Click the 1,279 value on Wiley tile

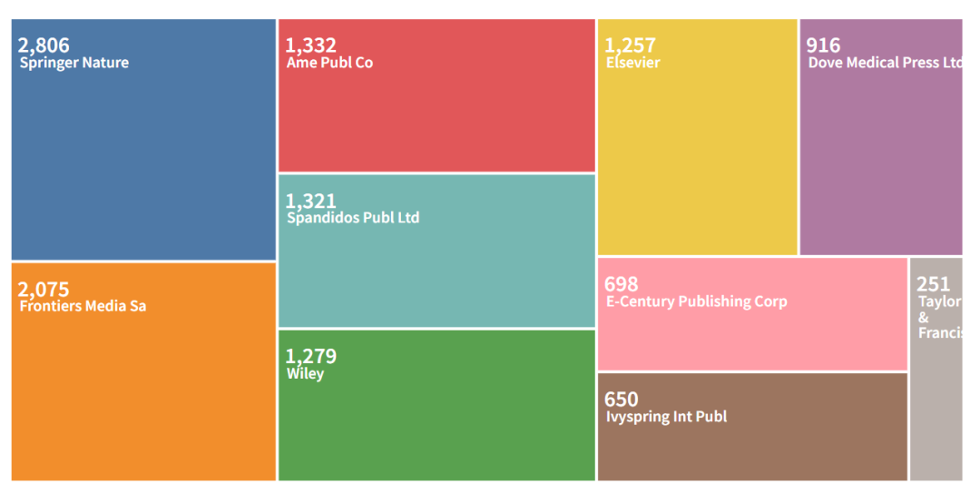click(x=310, y=356)
